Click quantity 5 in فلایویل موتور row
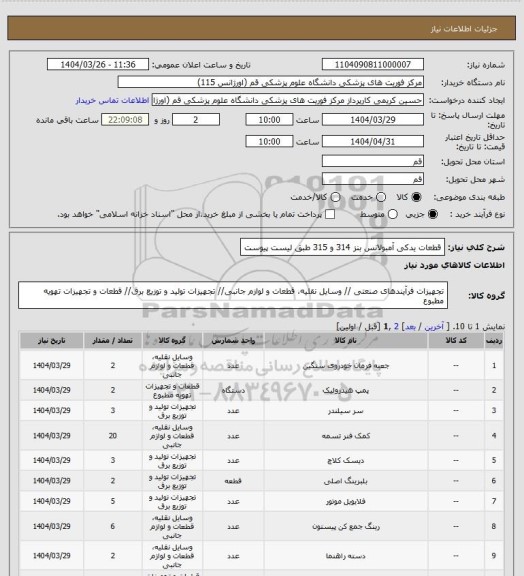Viewport: 524px width, 576px height. click(x=112, y=501)
